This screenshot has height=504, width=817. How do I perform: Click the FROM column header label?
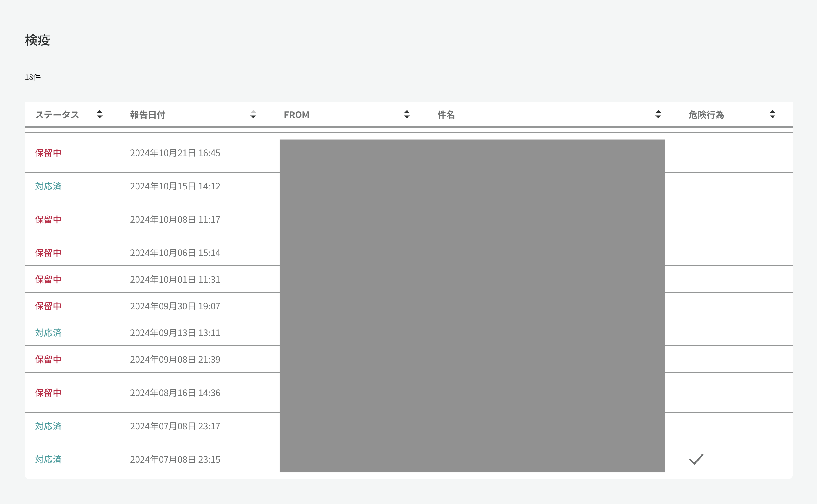pos(296,115)
